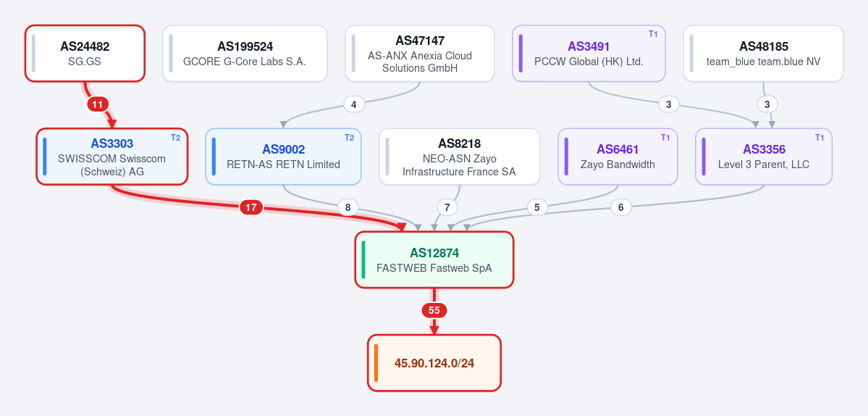
Task: Click the red edge label 11
Action: click(98, 104)
